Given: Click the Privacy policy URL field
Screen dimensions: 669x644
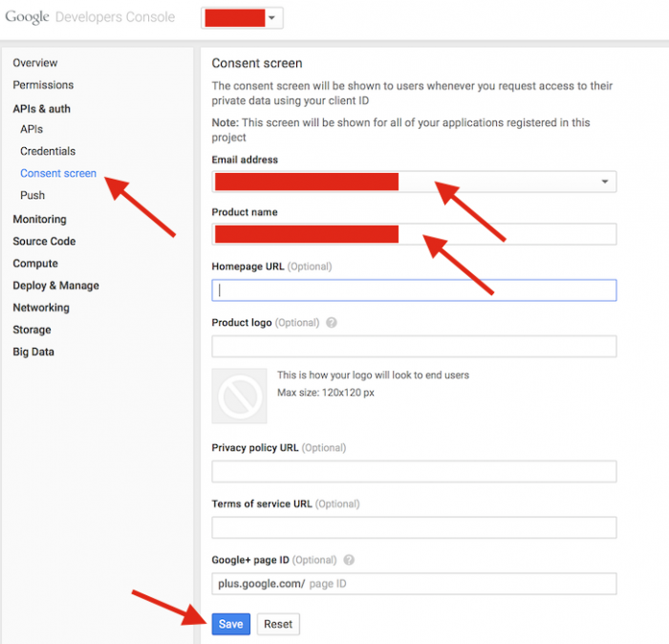Looking at the screenshot, I should (414, 471).
